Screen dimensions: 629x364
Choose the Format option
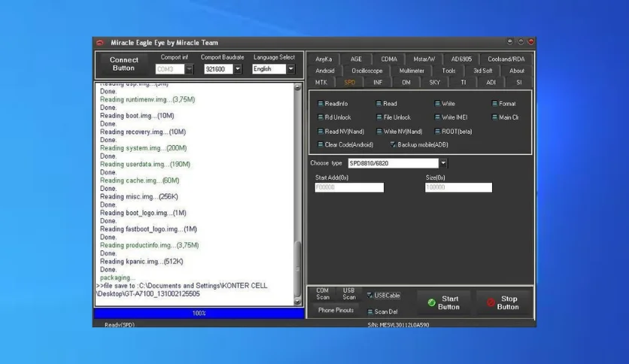(504, 104)
